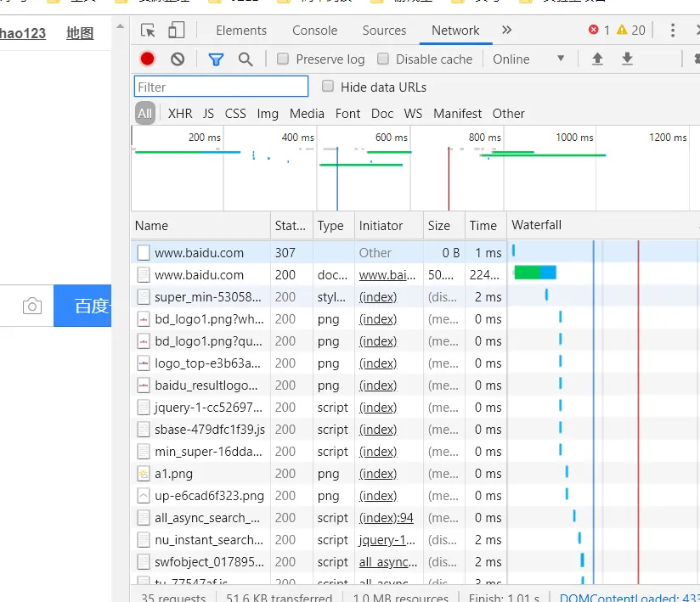The height and width of the screenshot is (602, 700).
Task: Activate the inspect element picker icon
Action: point(148,31)
